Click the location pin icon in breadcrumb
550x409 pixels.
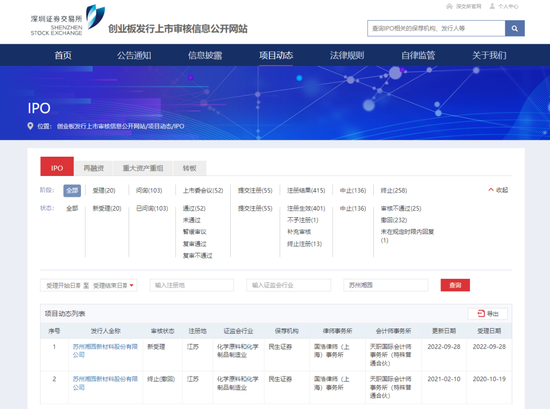tap(30, 126)
